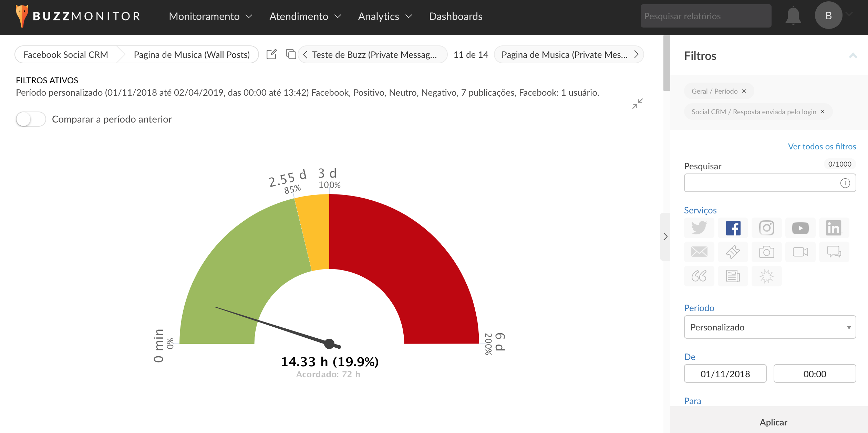Select the YouTube service filter icon

point(800,228)
